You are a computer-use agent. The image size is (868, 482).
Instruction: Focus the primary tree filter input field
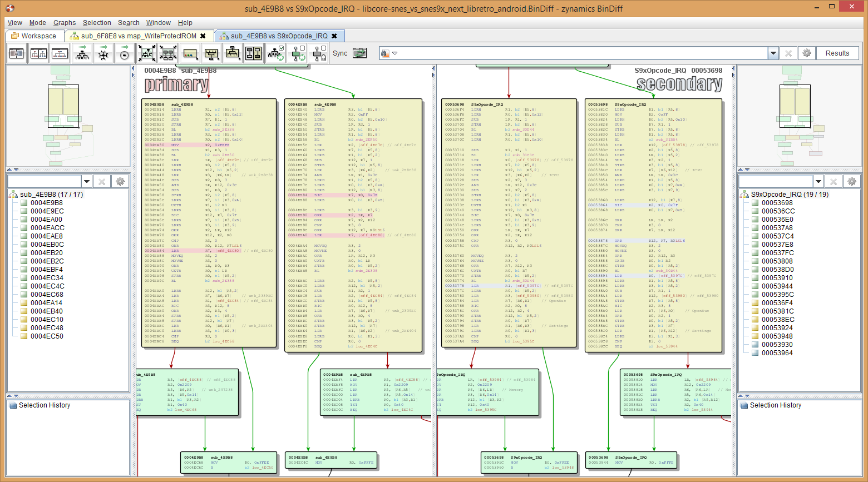(x=45, y=181)
